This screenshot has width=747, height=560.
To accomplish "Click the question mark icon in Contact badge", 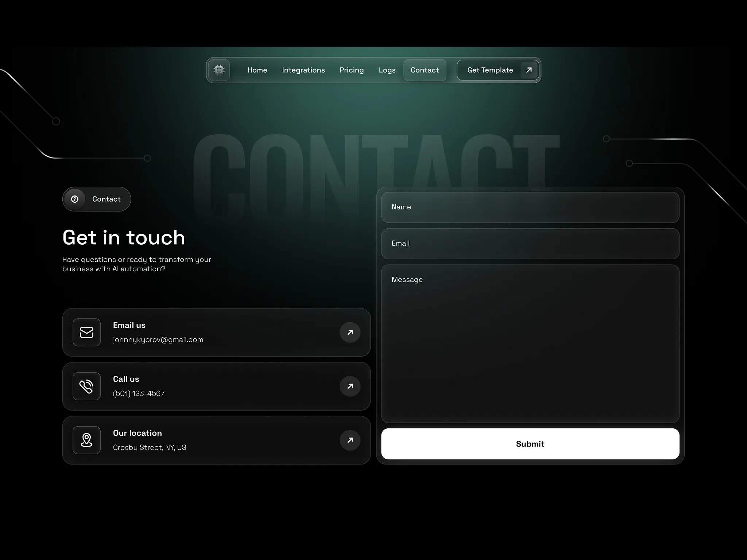I will 75,199.
